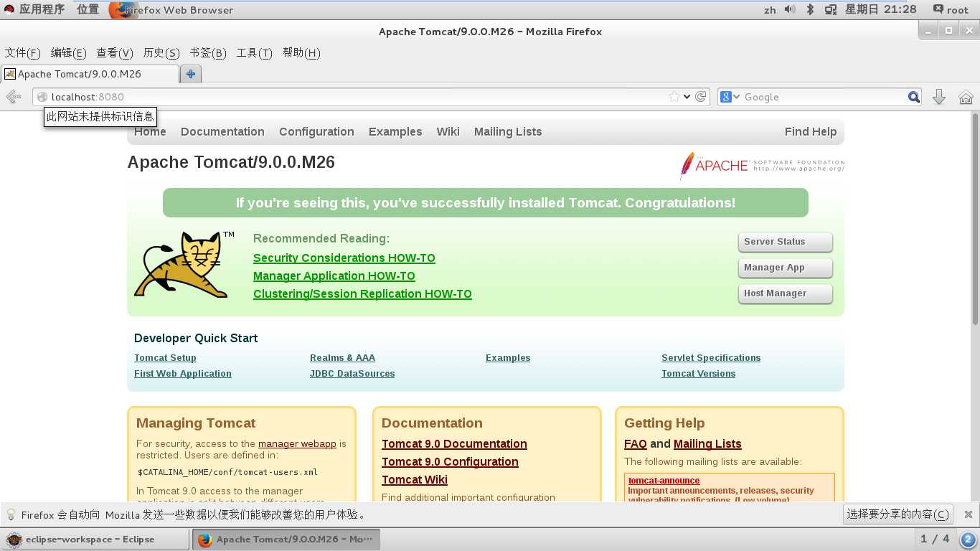980x551 pixels.
Task: Go to the Firefox home page icon
Action: (966, 97)
